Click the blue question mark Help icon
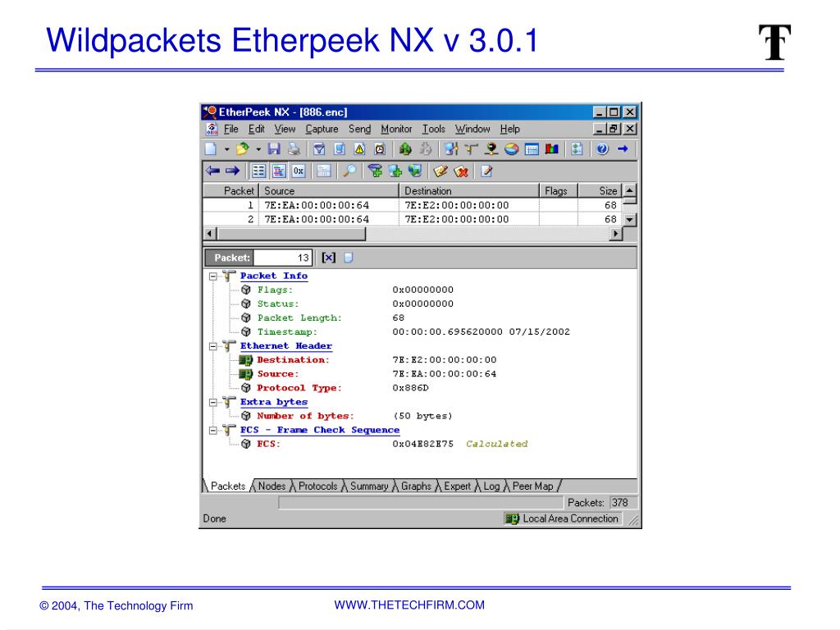The height and width of the screenshot is (630, 840). point(602,149)
